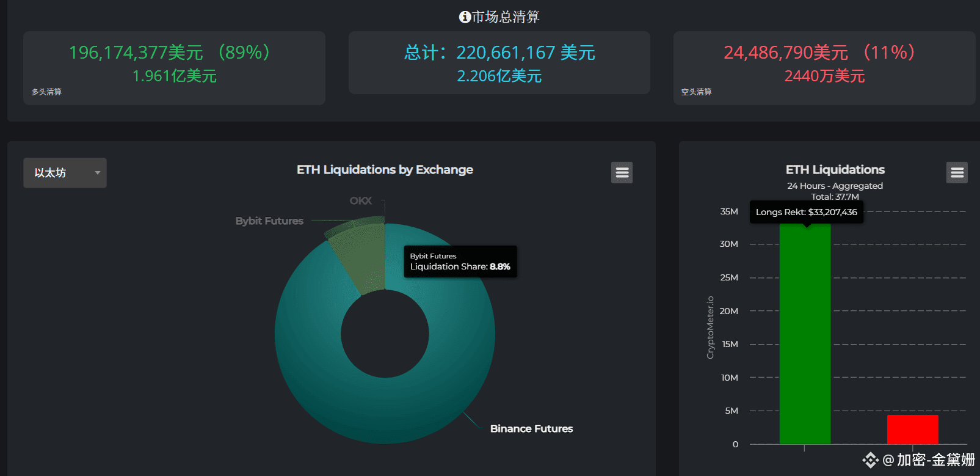This screenshot has width=980, height=476.
Task: Click the 10M y-axis label
Action: [730, 378]
